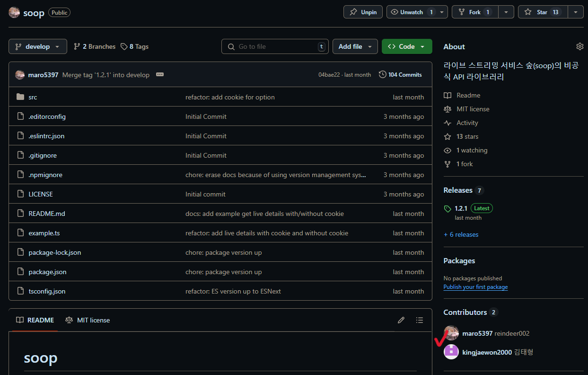The width and height of the screenshot is (588, 375).
Task: Expand the Unwatch notifications dropdown arrow
Action: click(442, 12)
